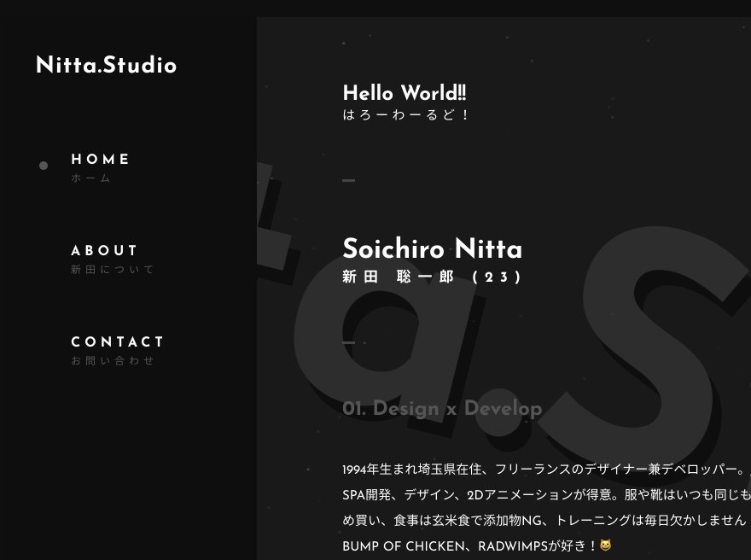
Task: Open the ABOUT navigation item
Action: pyautogui.click(x=104, y=250)
